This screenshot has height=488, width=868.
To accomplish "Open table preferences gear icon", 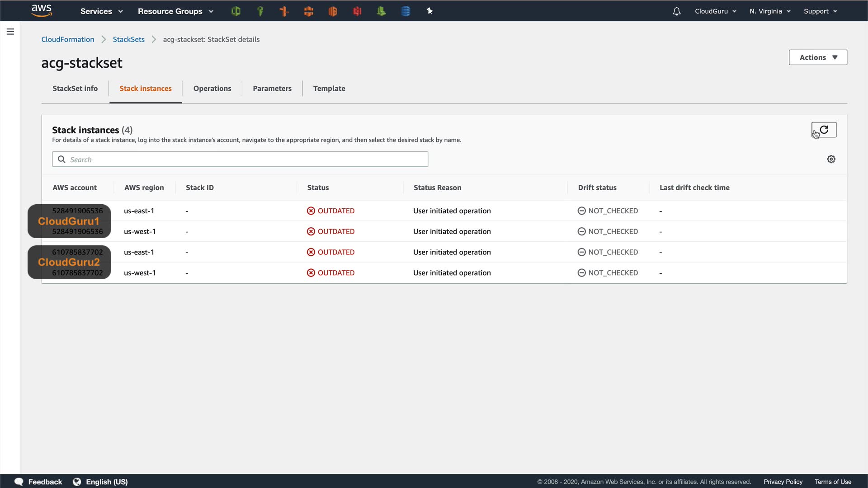I will pos(831,159).
